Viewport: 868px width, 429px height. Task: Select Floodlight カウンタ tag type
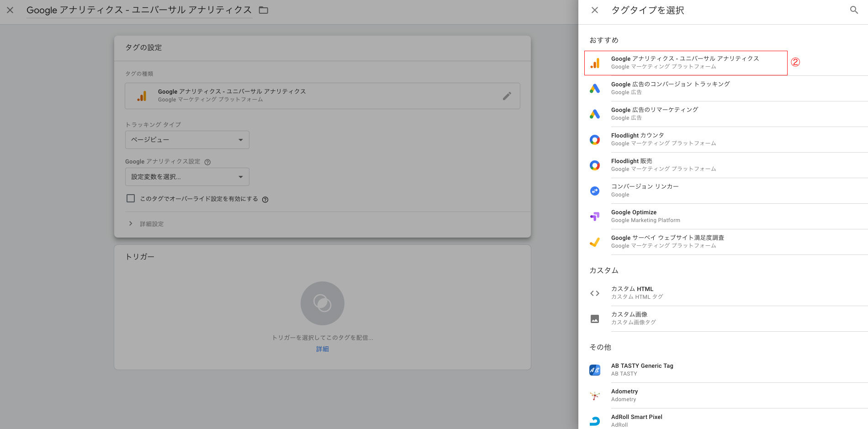663,139
